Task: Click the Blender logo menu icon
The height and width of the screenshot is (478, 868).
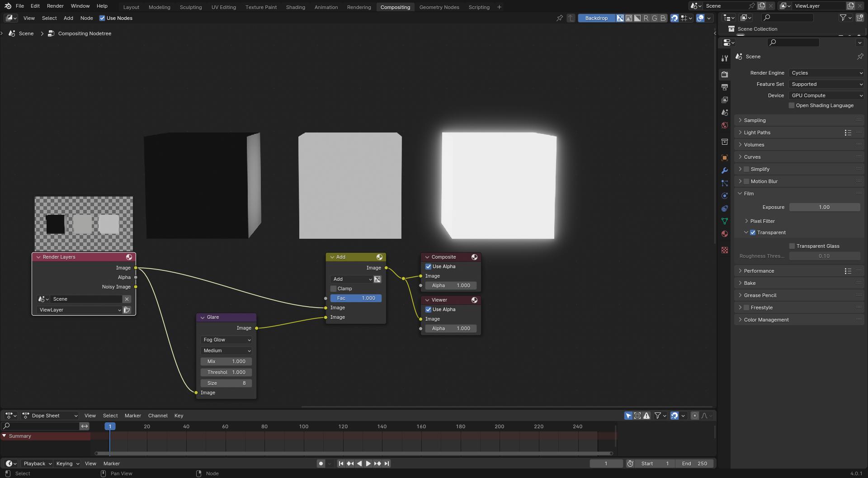Action: (8, 6)
